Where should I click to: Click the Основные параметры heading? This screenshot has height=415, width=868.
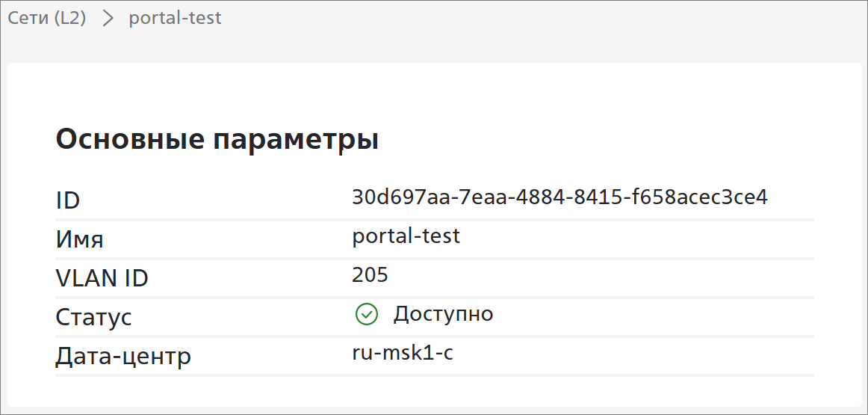tap(217, 140)
